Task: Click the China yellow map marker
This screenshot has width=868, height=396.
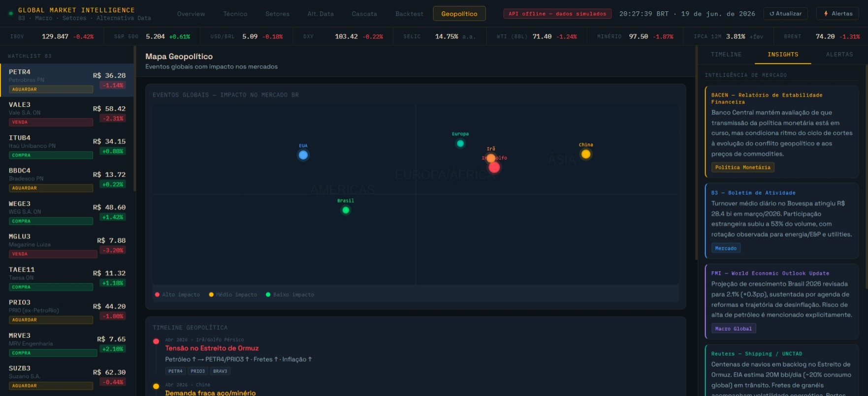Action: [x=586, y=154]
